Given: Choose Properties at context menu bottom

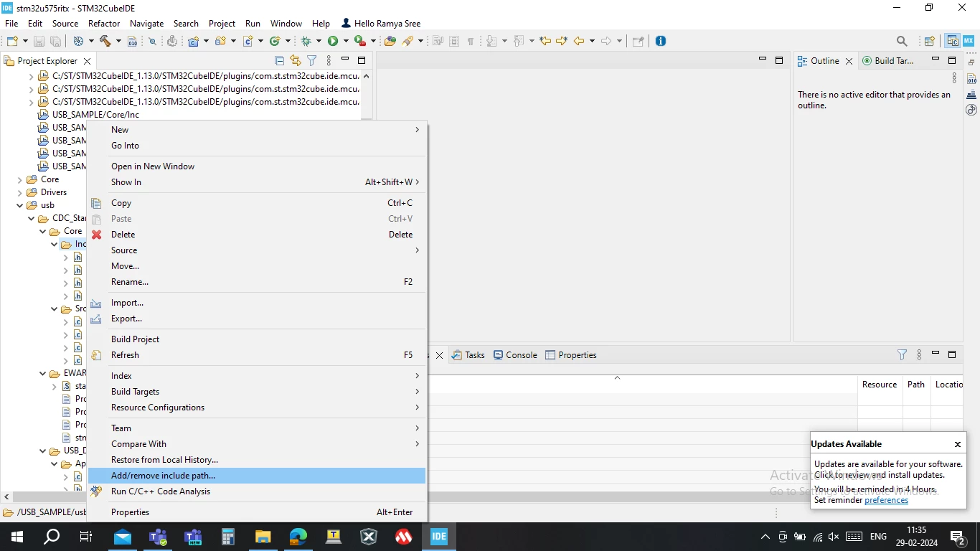Looking at the screenshot, I should coord(257,512).
